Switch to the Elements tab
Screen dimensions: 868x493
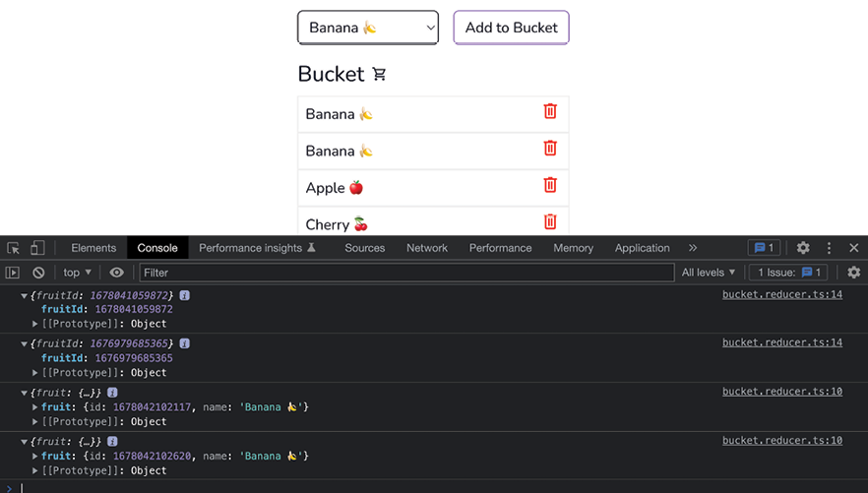pos(93,248)
